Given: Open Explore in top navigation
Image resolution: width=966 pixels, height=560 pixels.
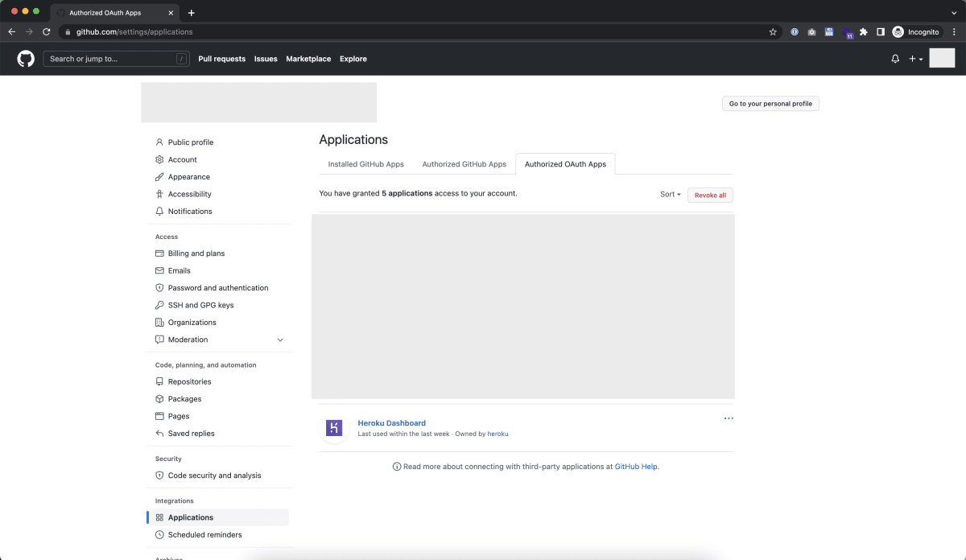Looking at the screenshot, I should pyautogui.click(x=353, y=59).
